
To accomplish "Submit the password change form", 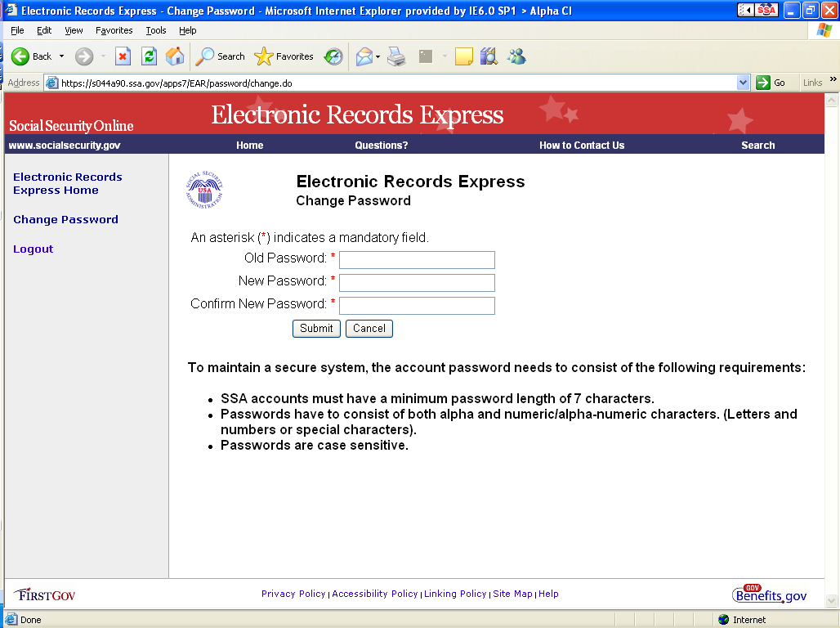I will coord(316,328).
